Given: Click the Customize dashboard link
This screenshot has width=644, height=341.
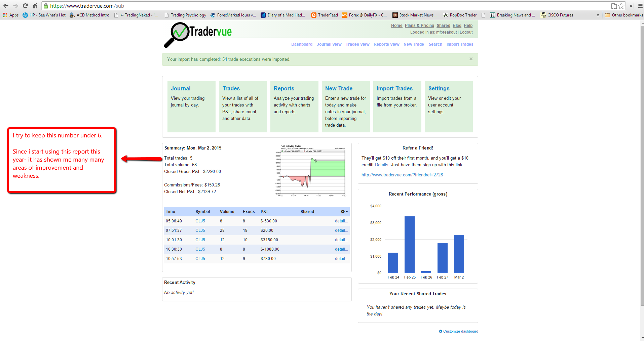Looking at the screenshot, I should [458, 331].
